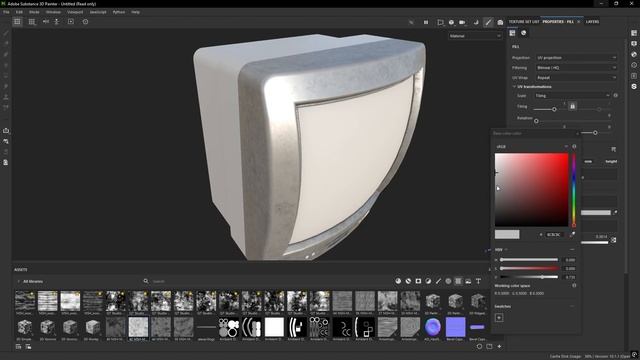Open the sRGB color space dropdown
Screen dimensions: 640x360
tap(531, 147)
